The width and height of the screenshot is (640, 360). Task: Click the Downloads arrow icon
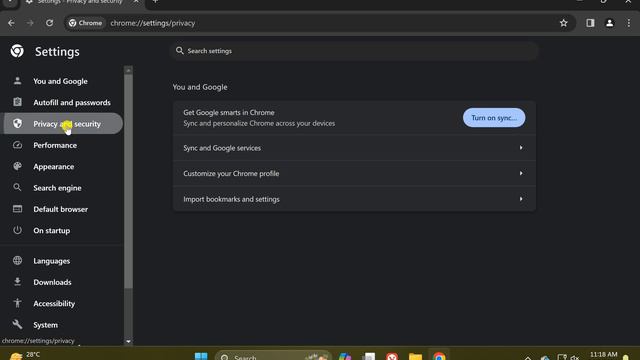(17, 282)
